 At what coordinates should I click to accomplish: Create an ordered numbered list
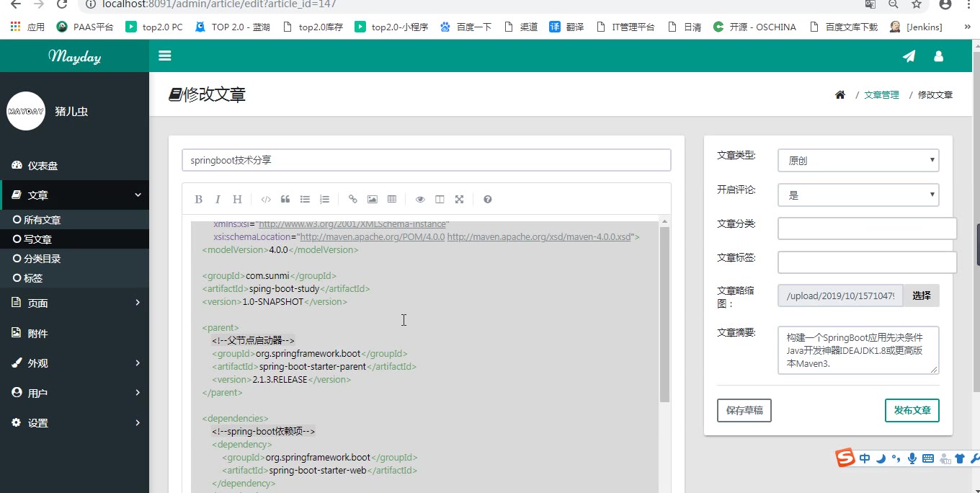point(324,200)
